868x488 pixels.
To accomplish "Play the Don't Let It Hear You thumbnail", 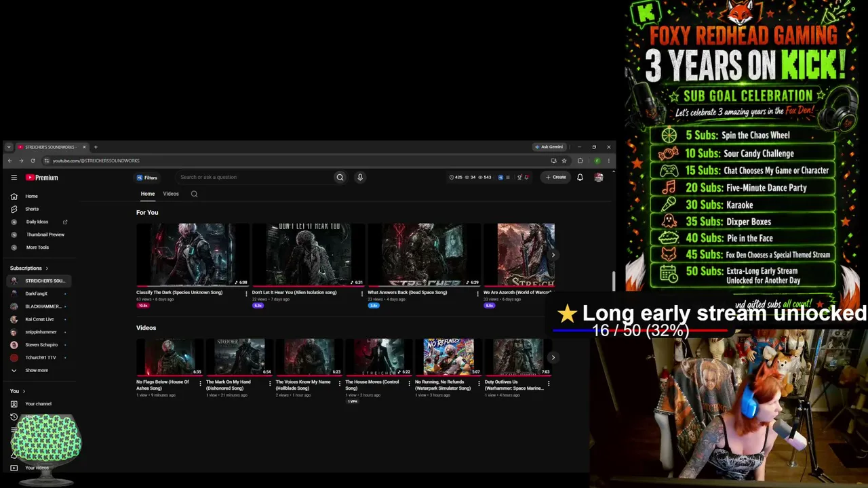I will [309, 255].
